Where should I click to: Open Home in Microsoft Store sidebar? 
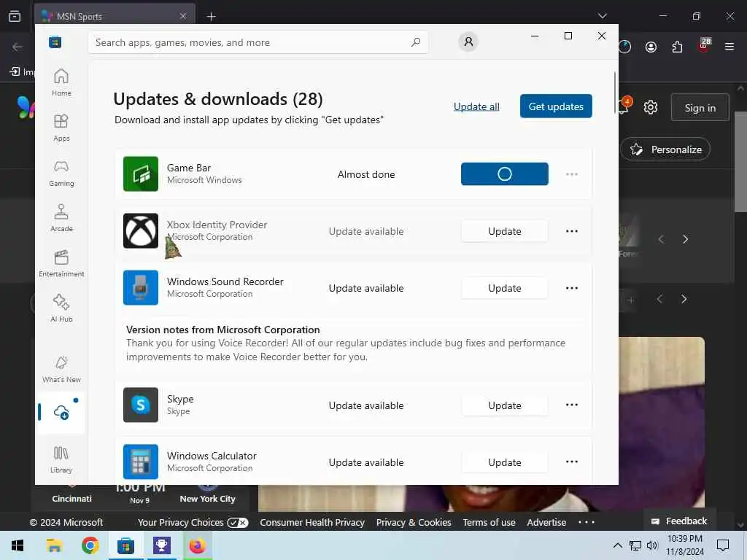[x=61, y=82]
